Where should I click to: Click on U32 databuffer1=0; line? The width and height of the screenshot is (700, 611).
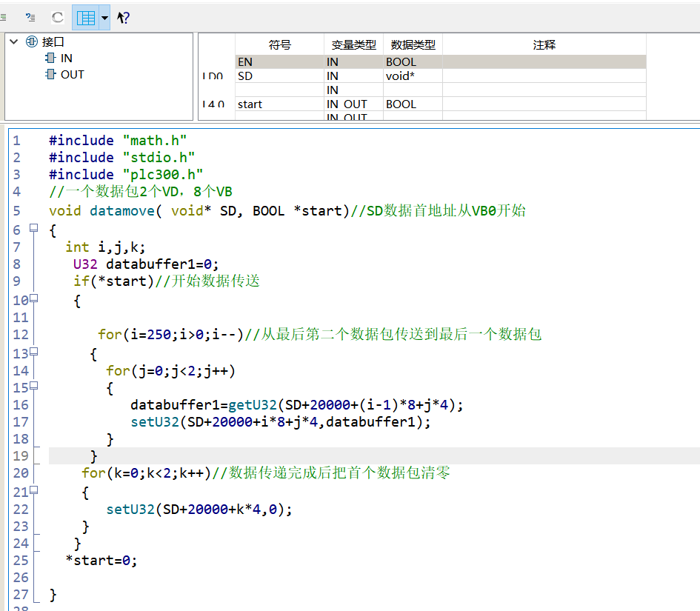[146, 264]
